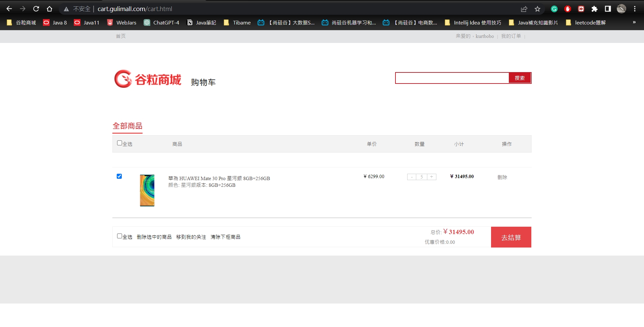Click the quantity field showing 5

click(422, 177)
